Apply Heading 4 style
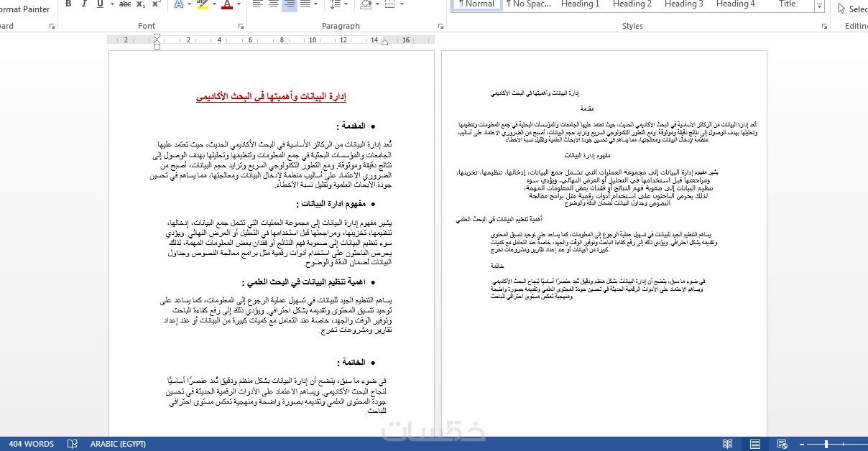The image size is (868, 451). tap(736, 4)
